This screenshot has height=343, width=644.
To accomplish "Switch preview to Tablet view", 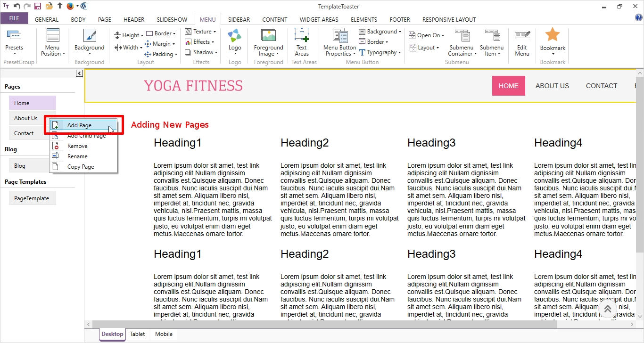I will click(138, 334).
